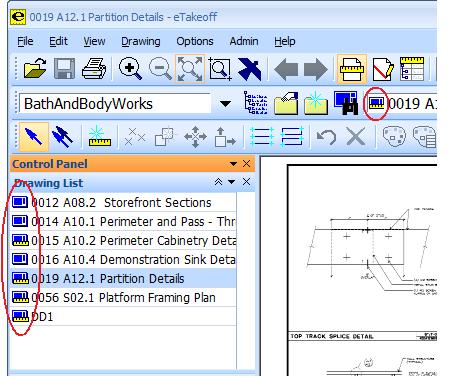Save using the floppy disk icon
The height and width of the screenshot is (376, 452).
point(64,69)
